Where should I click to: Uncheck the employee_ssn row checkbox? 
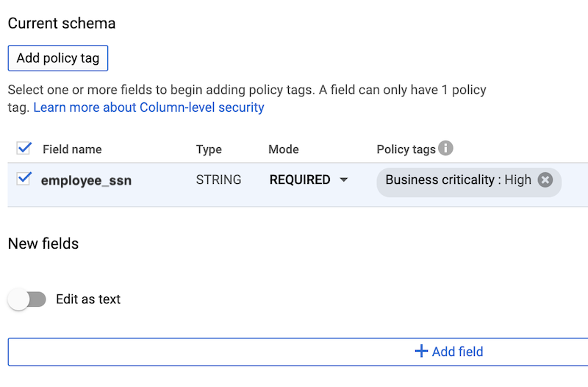pyautogui.click(x=24, y=179)
